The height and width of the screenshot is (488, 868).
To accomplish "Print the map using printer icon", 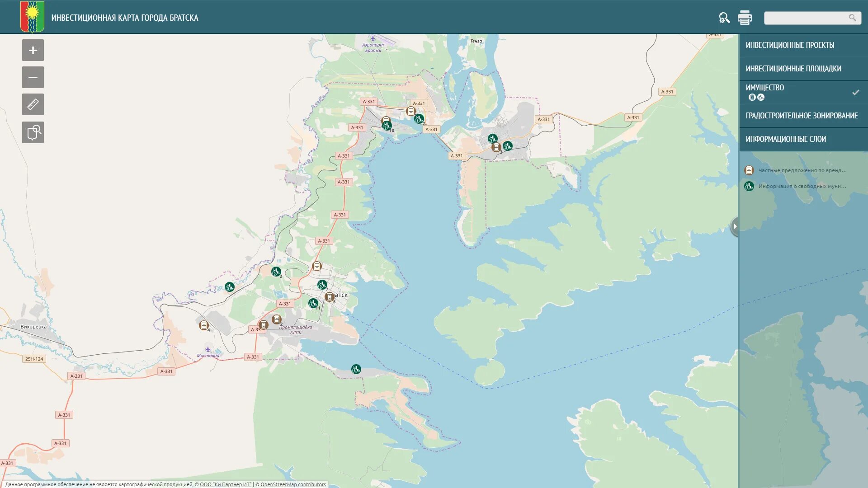I will pyautogui.click(x=745, y=18).
